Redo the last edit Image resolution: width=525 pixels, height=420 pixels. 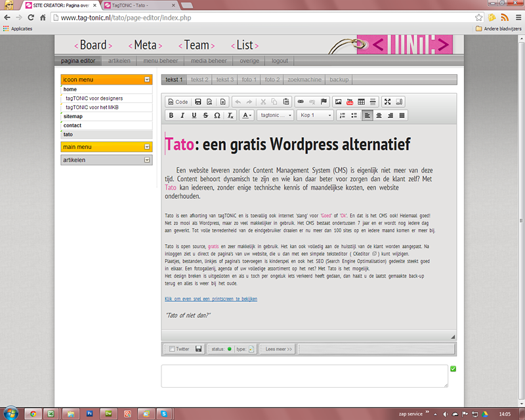[x=249, y=102]
